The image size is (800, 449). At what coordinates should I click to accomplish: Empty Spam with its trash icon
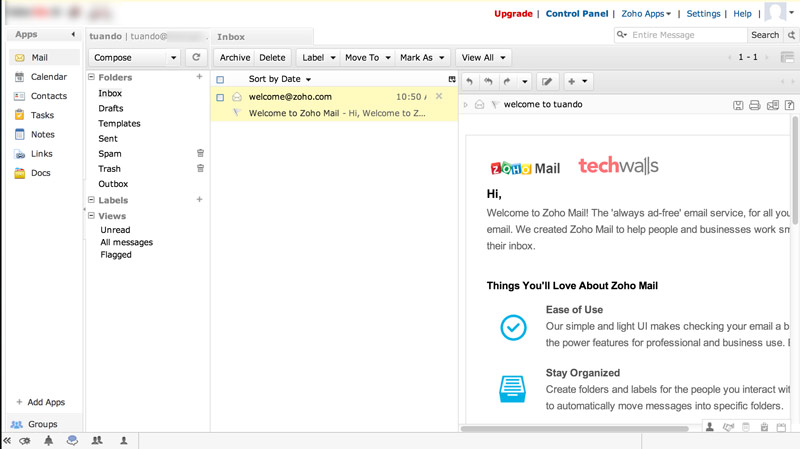[x=201, y=153]
